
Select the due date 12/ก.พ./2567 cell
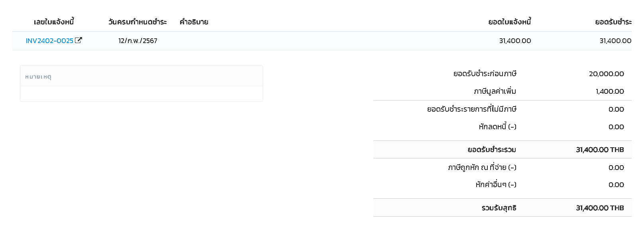[x=138, y=41]
